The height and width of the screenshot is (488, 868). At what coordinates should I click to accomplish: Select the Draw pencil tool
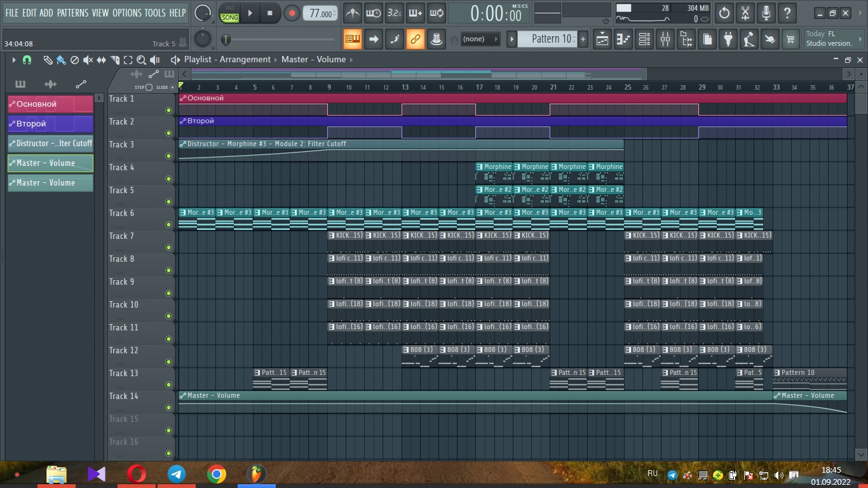[x=48, y=60]
